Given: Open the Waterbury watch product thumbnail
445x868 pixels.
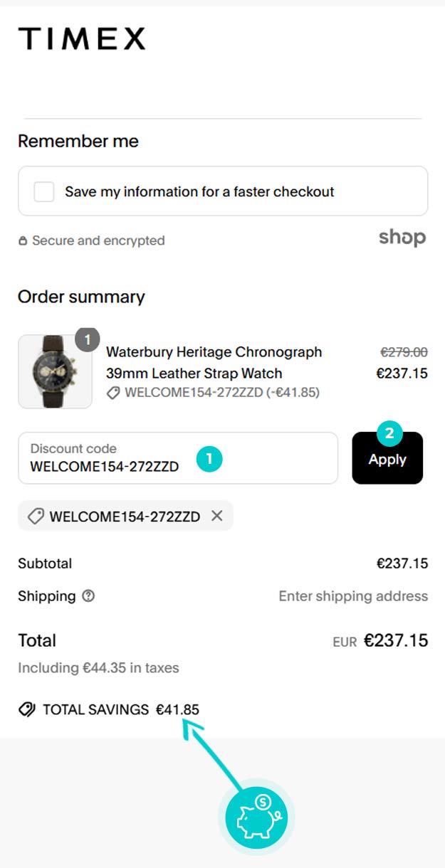Looking at the screenshot, I should click(x=55, y=371).
